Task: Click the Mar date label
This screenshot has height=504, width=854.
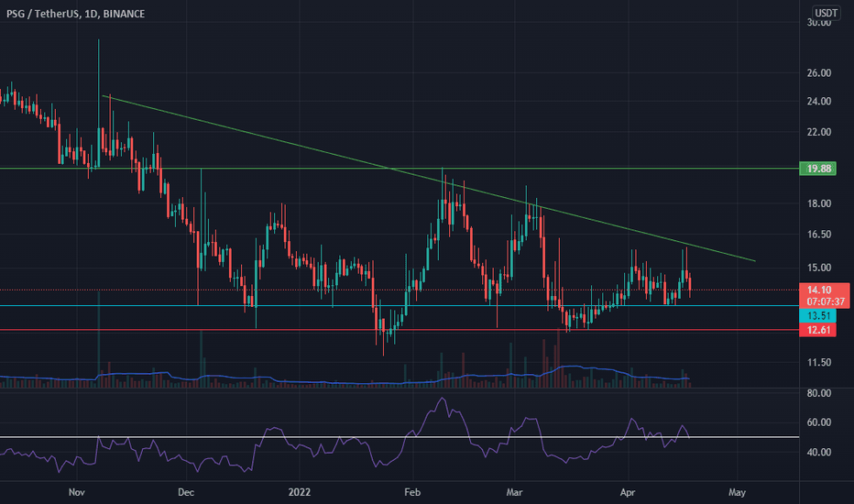Action: pos(514,492)
